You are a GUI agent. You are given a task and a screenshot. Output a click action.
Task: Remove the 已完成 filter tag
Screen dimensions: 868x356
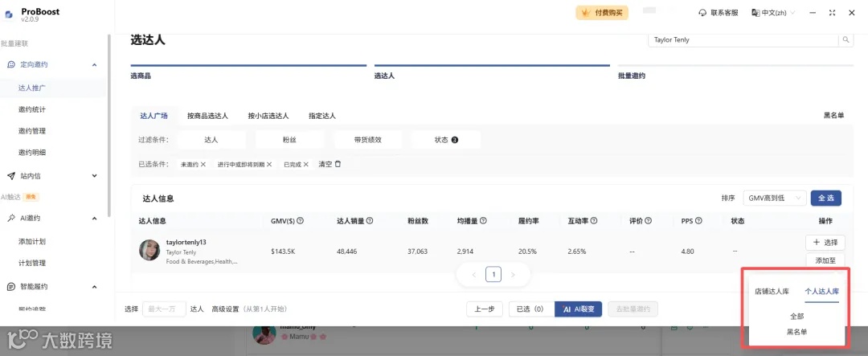pyautogui.click(x=305, y=165)
